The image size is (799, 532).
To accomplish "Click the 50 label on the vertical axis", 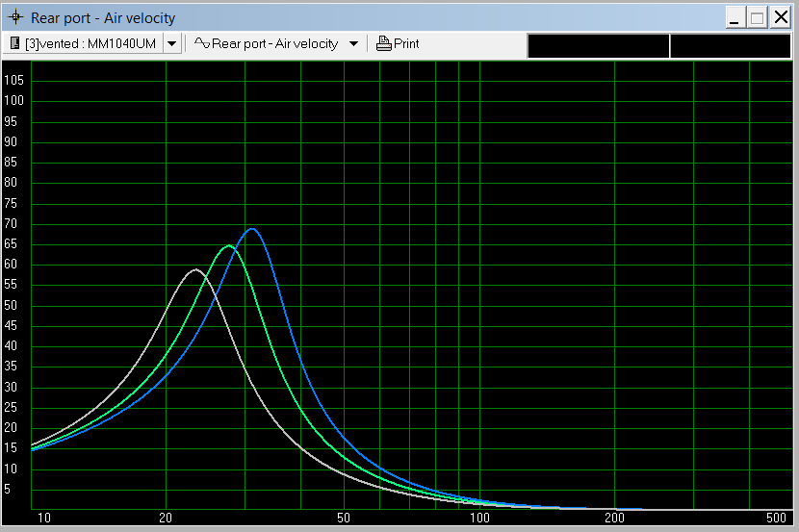I will (11, 305).
